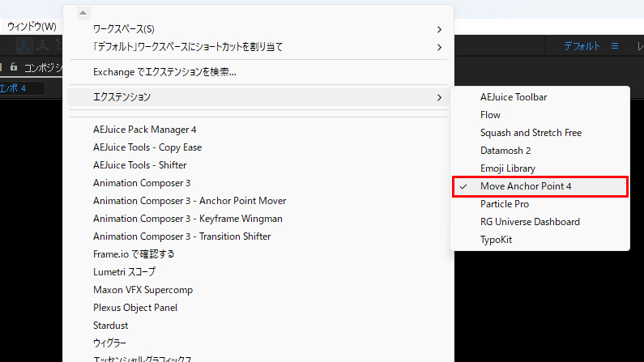Screen dimensions: 644x362
Task: Click the chevron beside ショートカットを割り当て
Action: (439, 47)
